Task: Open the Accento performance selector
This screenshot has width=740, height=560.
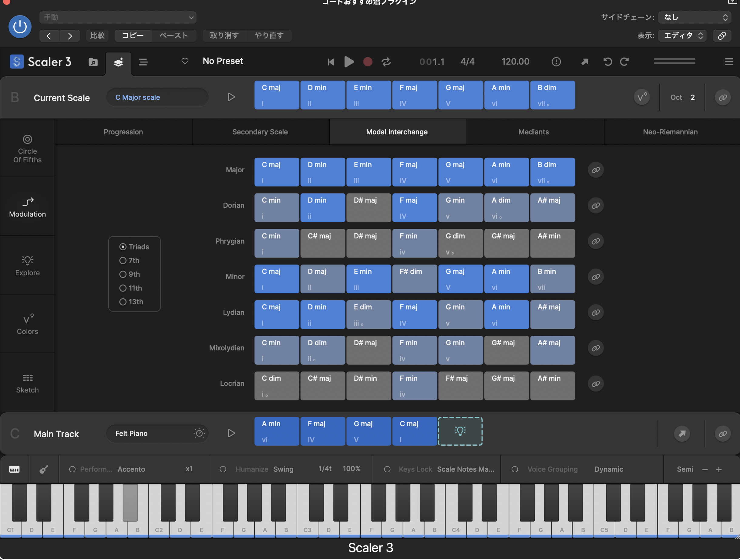Action: pyautogui.click(x=131, y=469)
